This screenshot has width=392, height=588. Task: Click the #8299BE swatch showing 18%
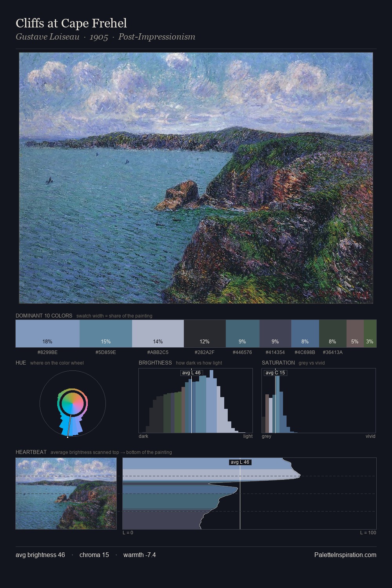[x=47, y=334]
